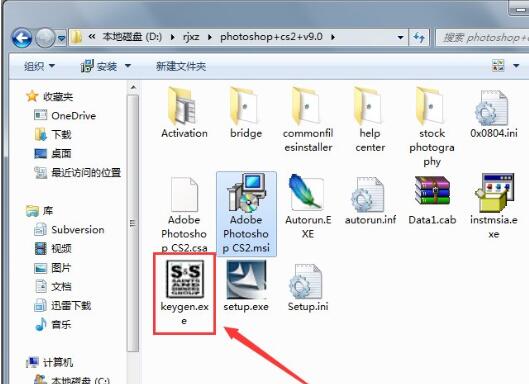Viewport: 529px width, 384px height.
Task: Click the greyed Forward navigation button
Action: coord(45,37)
